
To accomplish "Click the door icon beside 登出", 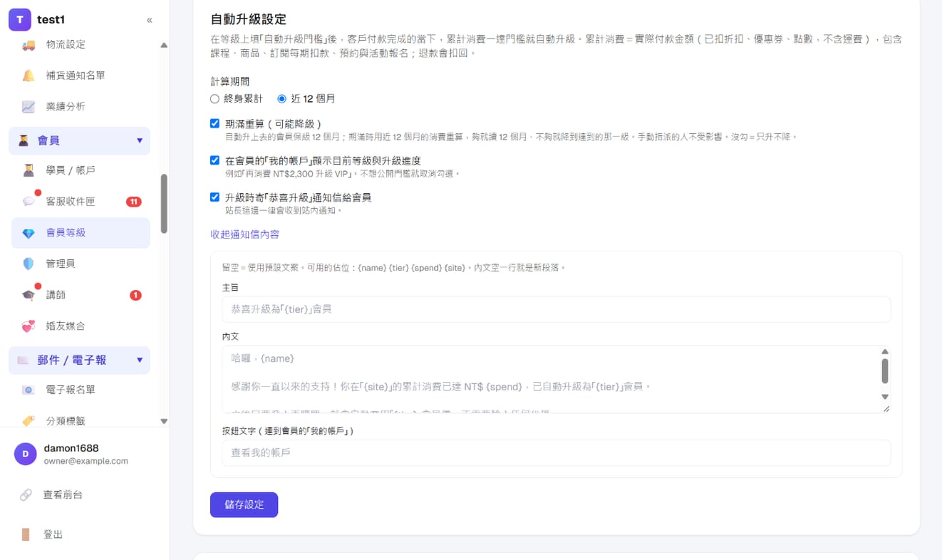I will pos(26,534).
